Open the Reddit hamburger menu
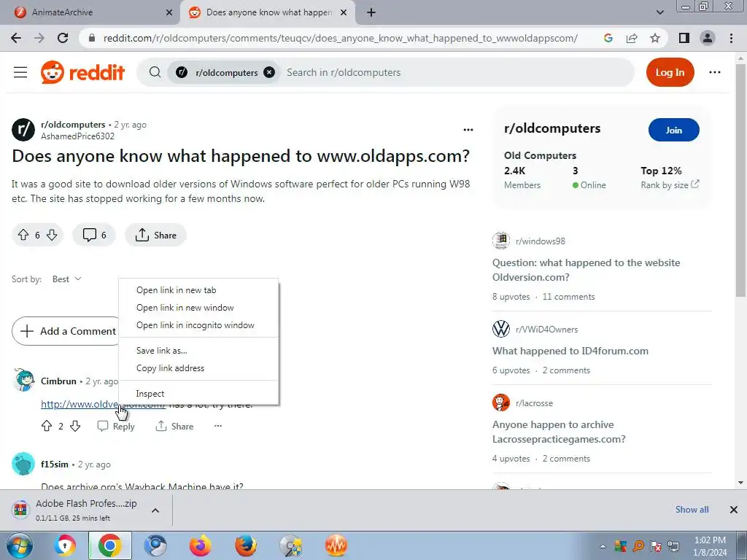747x560 pixels. tap(20, 72)
